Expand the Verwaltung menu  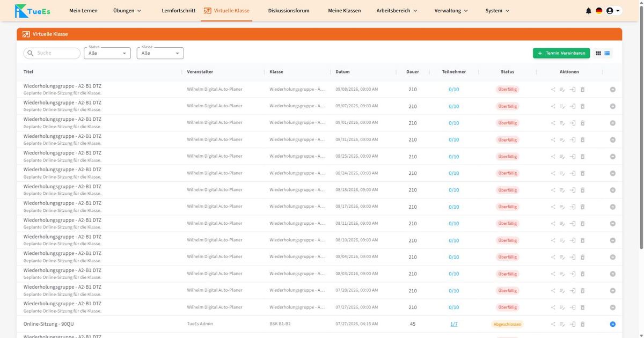[x=451, y=11]
